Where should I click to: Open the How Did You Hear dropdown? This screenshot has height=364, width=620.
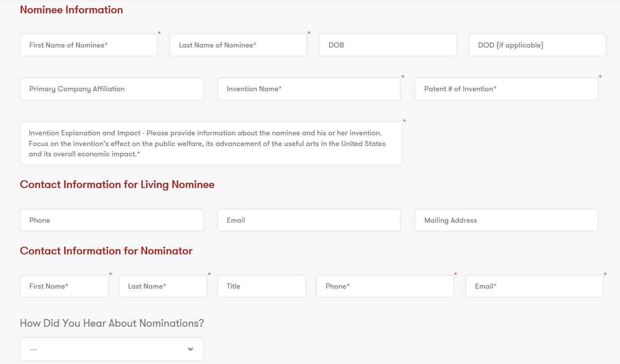pos(111,349)
